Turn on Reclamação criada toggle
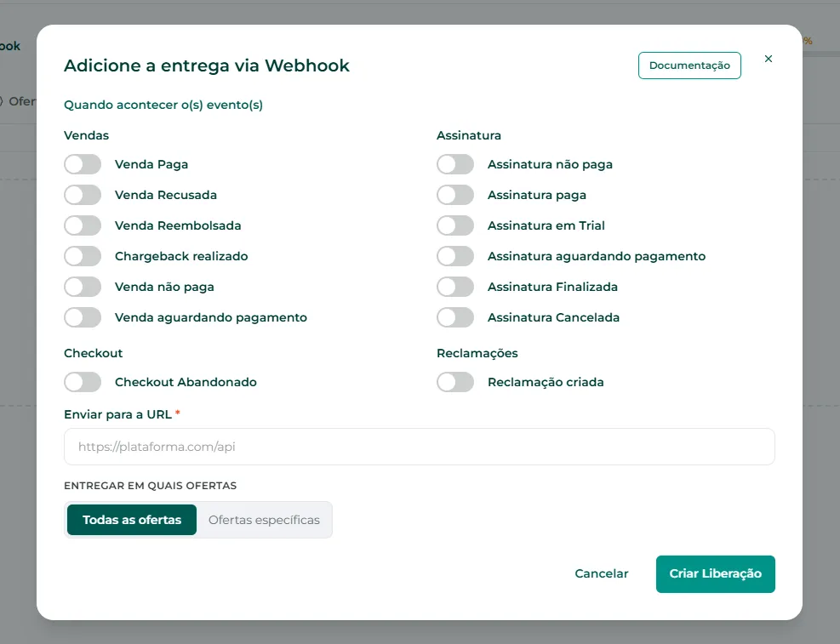The width and height of the screenshot is (840, 644). (455, 382)
